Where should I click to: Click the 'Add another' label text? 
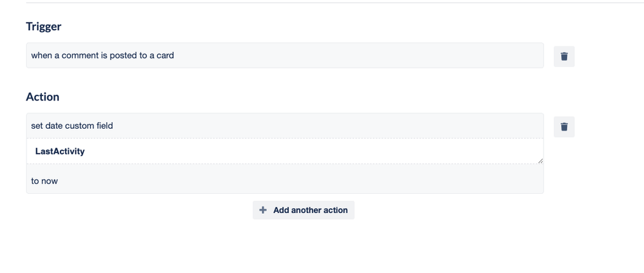click(x=298, y=210)
